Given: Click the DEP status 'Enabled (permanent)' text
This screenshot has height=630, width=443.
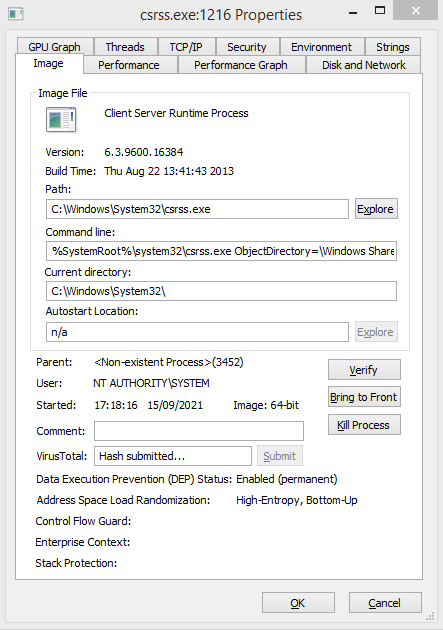Looking at the screenshot, I should click(287, 479).
